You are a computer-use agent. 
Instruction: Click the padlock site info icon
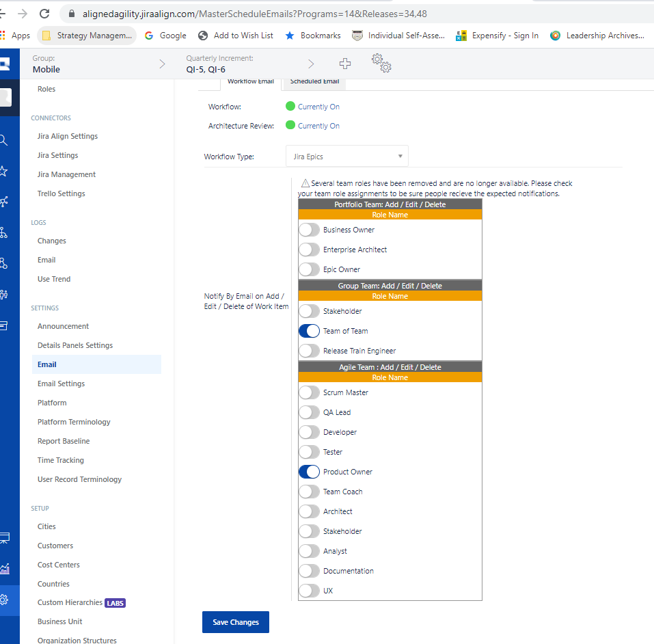(x=72, y=14)
